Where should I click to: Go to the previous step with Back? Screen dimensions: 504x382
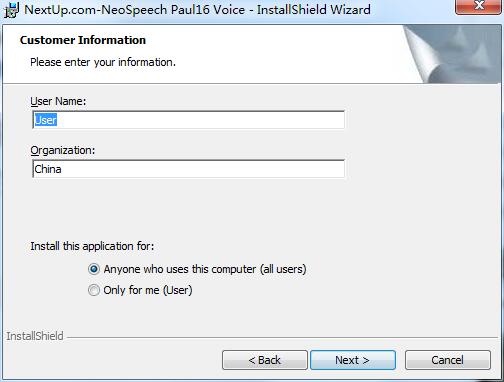click(x=265, y=360)
